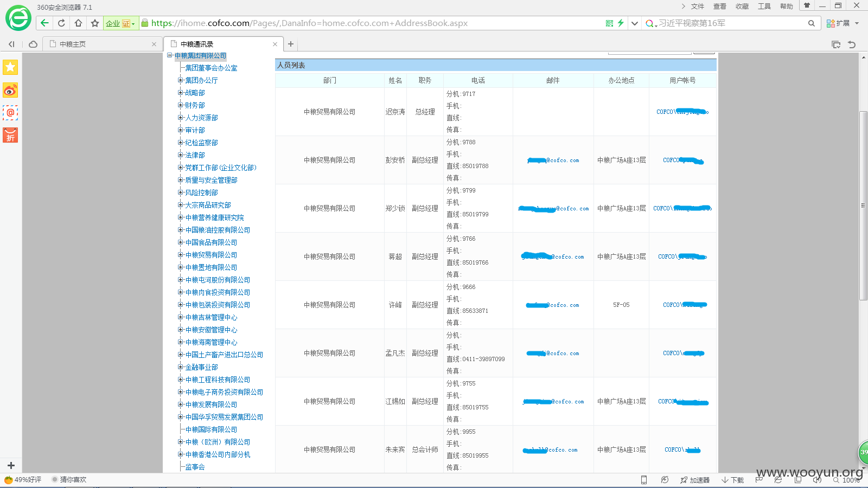Close the 中粮主页 tab
The image size is (868, 488).
point(154,44)
